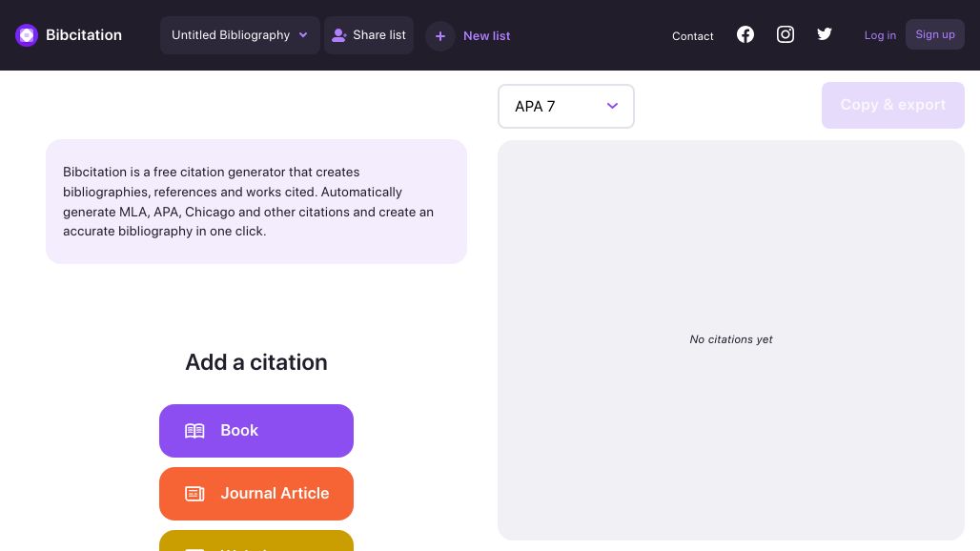This screenshot has width=980, height=551.
Task: Open the APA 7 citation style dropdown
Action: 566,106
